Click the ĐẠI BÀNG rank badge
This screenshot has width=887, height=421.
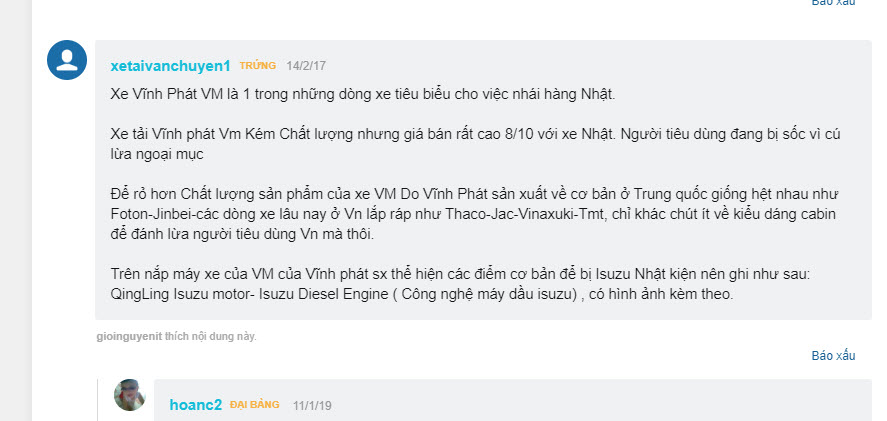pos(255,405)
